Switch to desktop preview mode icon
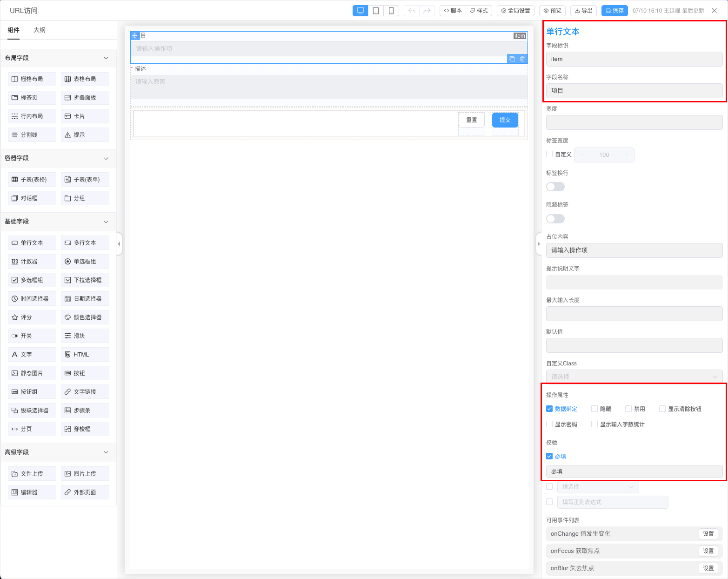Viewport: 728px width, 579px height. [x=360, y=11]
